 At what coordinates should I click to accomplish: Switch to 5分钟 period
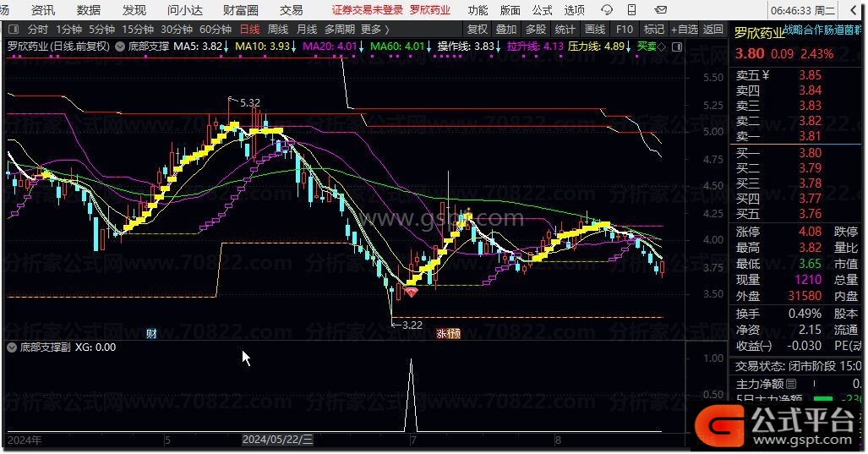click(x=102, y=30)
